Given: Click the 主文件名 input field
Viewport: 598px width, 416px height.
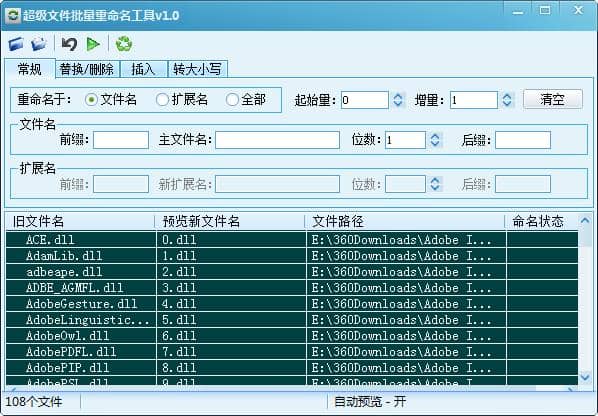Looking at the screenshot, I should tap(277, 140).
